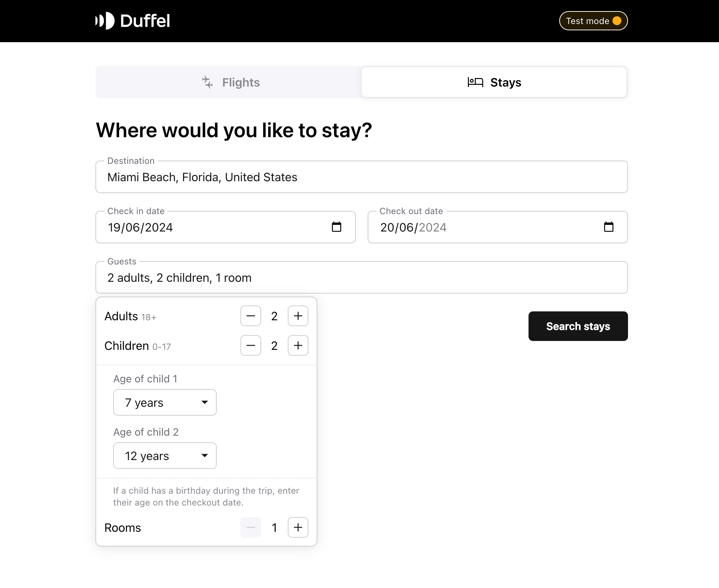Click the check out date field
The image size is (719, 588).
(x=498, y=227)
